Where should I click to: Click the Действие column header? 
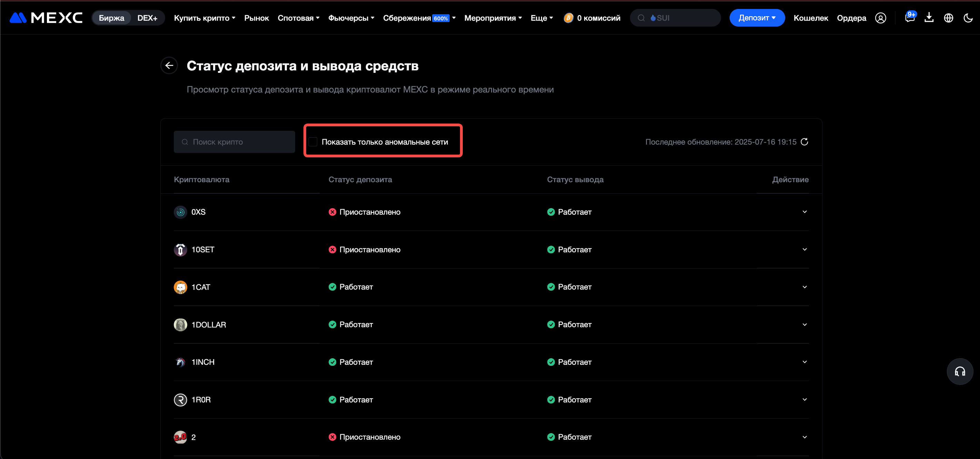click(790, 180)
